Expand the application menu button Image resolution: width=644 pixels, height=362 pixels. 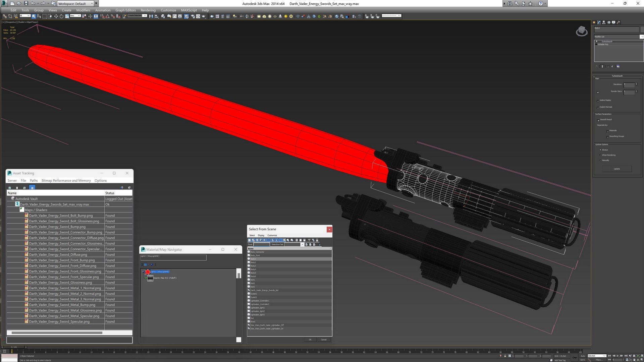[x=4, y=3]
